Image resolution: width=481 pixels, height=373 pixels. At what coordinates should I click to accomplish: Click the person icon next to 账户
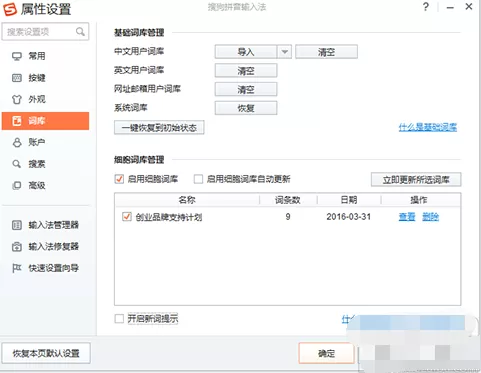[17, 142]
